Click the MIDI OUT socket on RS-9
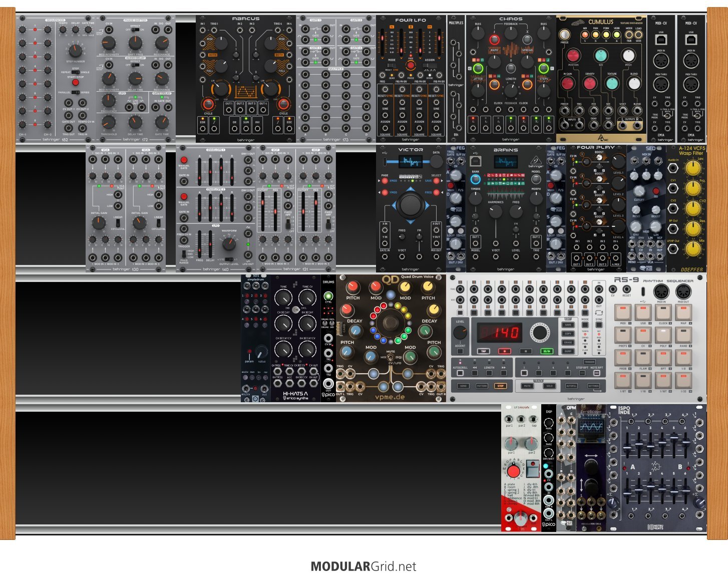728x577 pixels. click(x=682, y=293)
